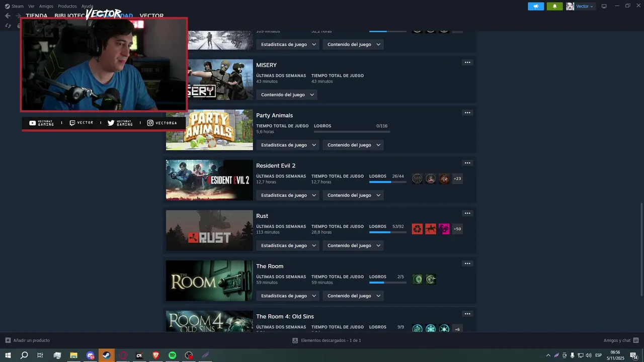The width and height of the screenshot is (644, 362).
Task: Click the Resident Evil 2 achievements progress bar
Action: point(388,182)
